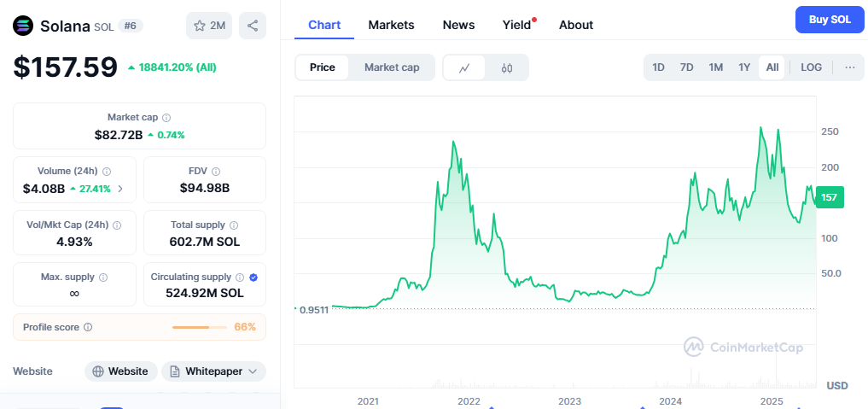Click the 0.9511 starting price label
Screen dimensions: 868x409
coord(314,310)
